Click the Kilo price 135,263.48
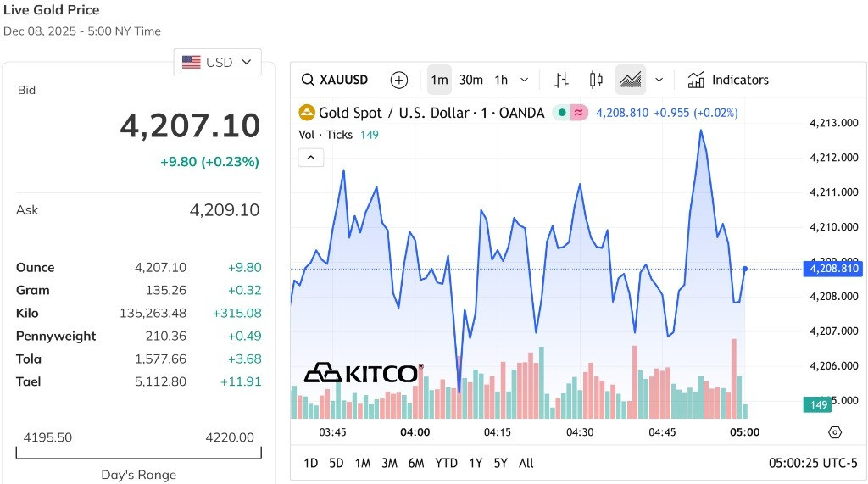This screenshot has height=484, width=868. (153, 313)
